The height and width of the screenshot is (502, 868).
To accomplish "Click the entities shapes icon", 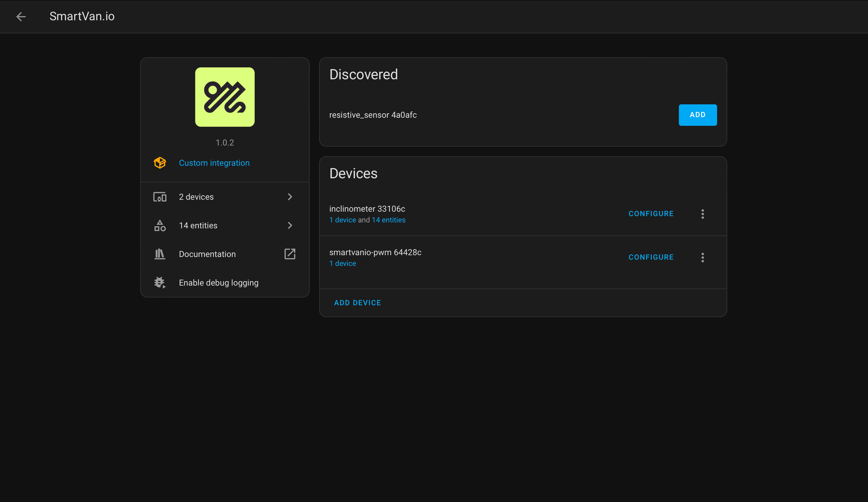I will [x=160, y=226].
